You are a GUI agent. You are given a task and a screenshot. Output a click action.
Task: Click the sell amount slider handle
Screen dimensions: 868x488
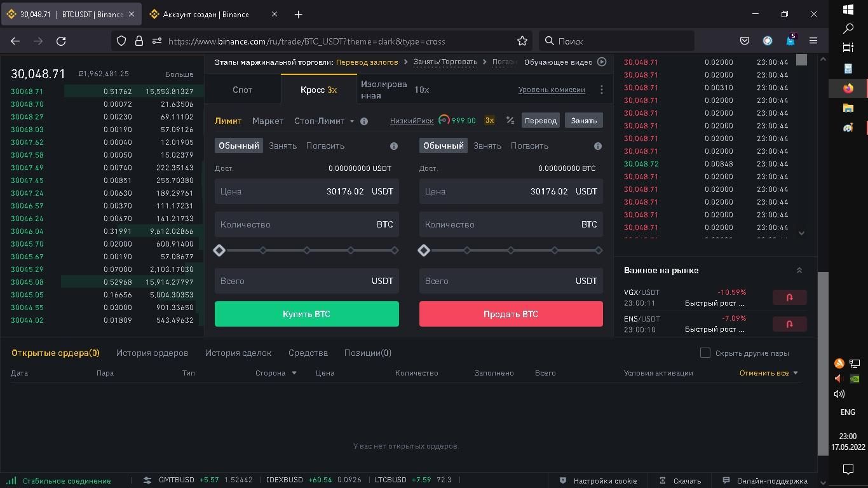pyautogui.click(x=424, y=250)
